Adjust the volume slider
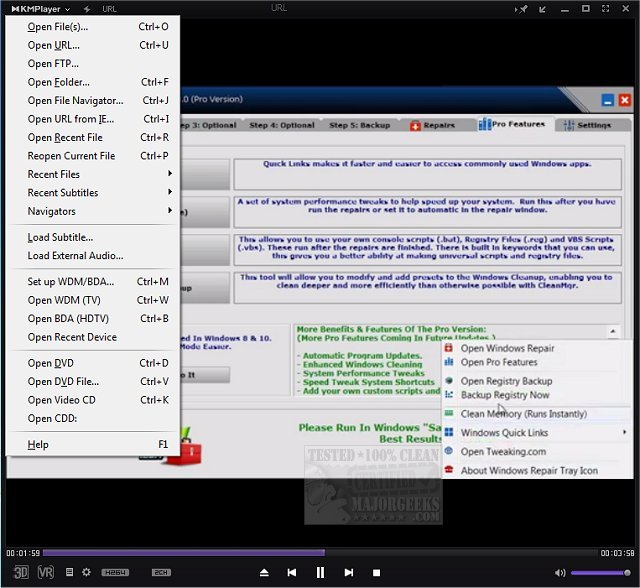 [600, 572]
